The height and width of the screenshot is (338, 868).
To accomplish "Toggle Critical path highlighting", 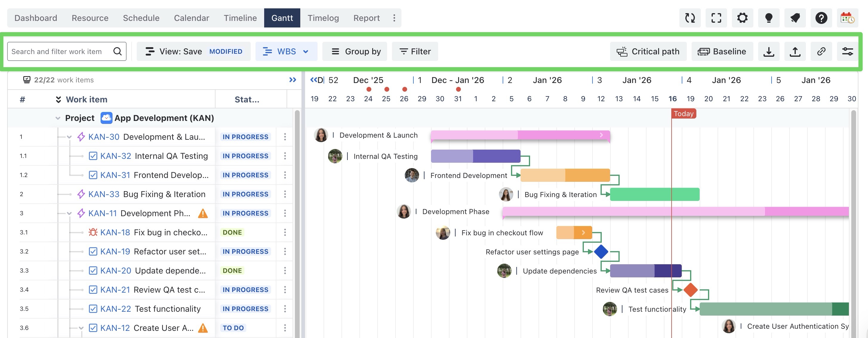I will [648, 52].
